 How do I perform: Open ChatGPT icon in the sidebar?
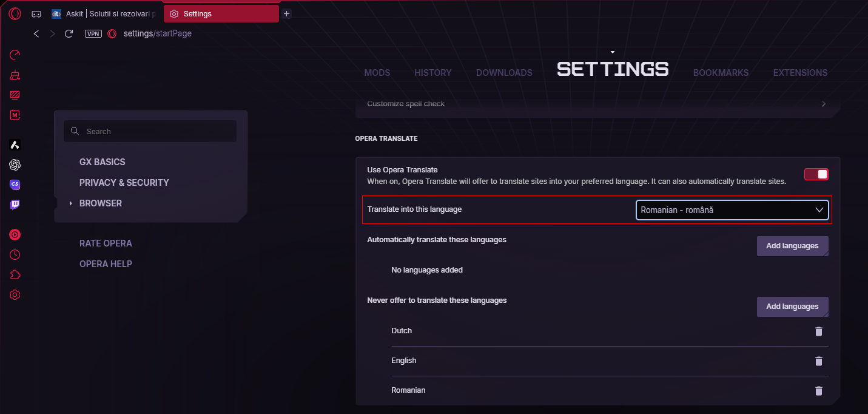click(15, 165)
